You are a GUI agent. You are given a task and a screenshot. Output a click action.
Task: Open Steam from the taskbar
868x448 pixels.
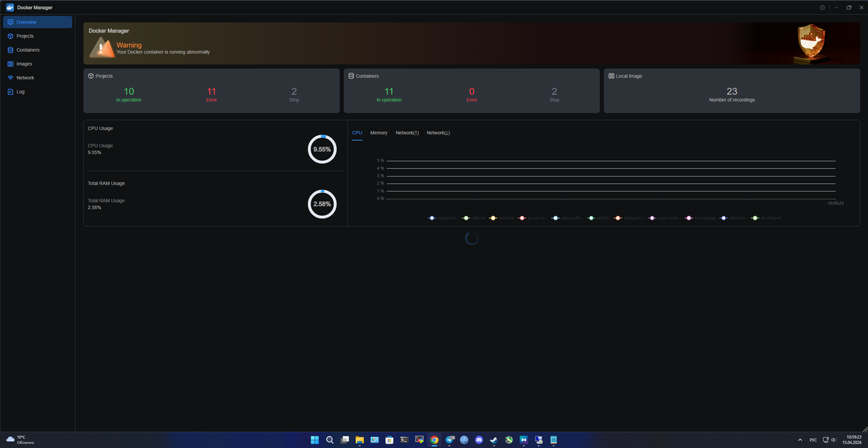pos(494,440)
